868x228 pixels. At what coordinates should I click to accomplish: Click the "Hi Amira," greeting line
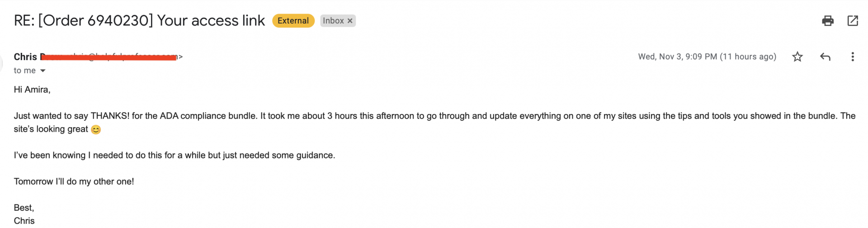pyautogui.click(x=32, y=90)
